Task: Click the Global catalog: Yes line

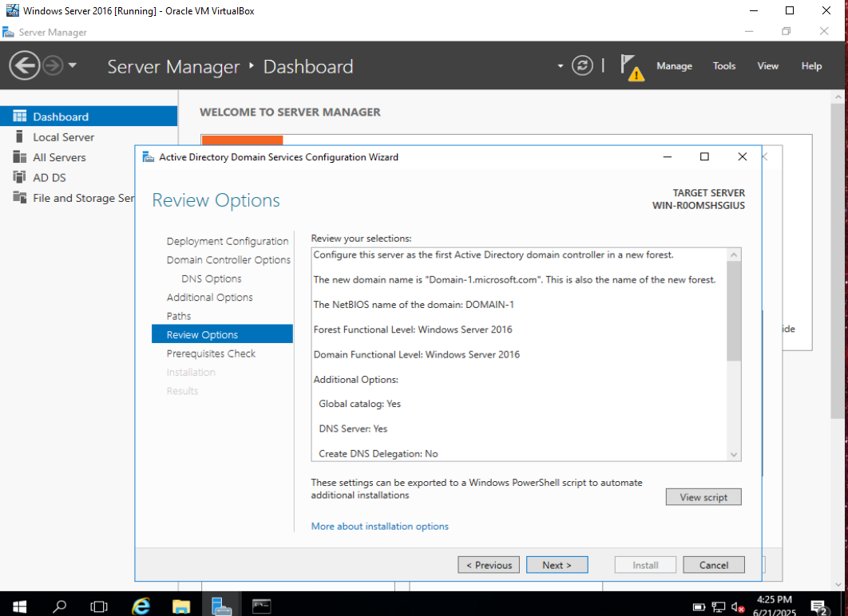Action: click(x=359, y=404)
